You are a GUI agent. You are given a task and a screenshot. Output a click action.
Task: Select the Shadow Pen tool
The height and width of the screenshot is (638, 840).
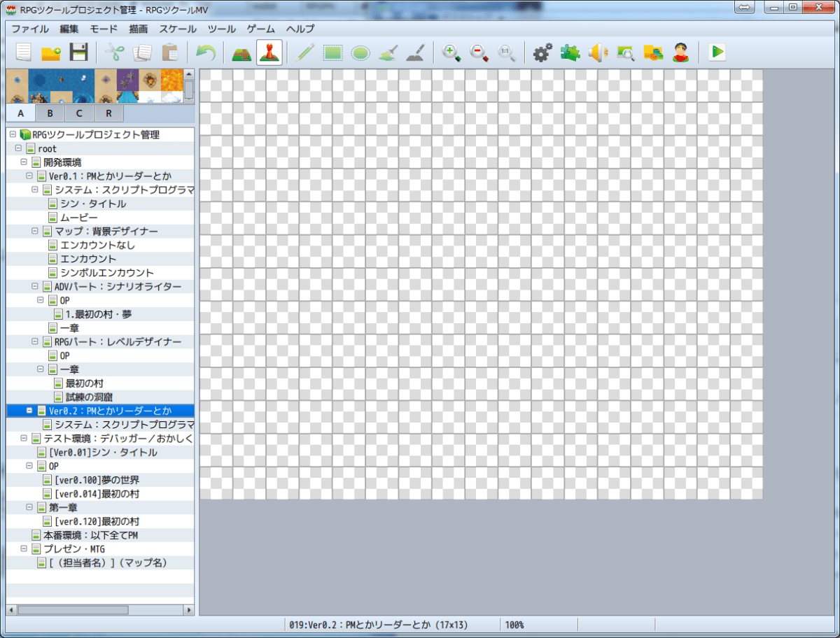click(416, 52)
